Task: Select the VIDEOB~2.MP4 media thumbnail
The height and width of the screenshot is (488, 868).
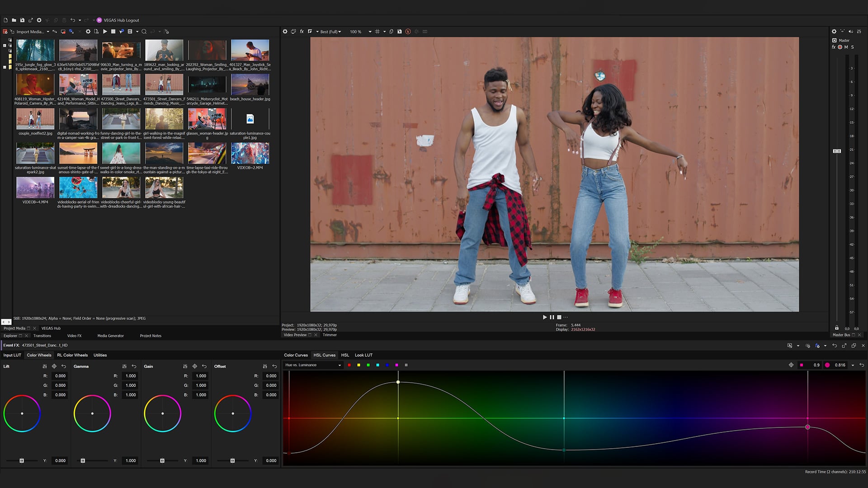Action: [x=250, y=153]
